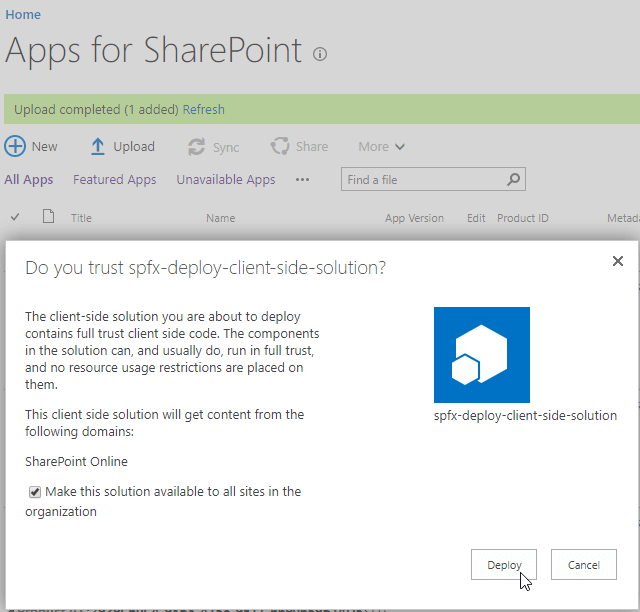Expand the More dropdown menu

382,147
